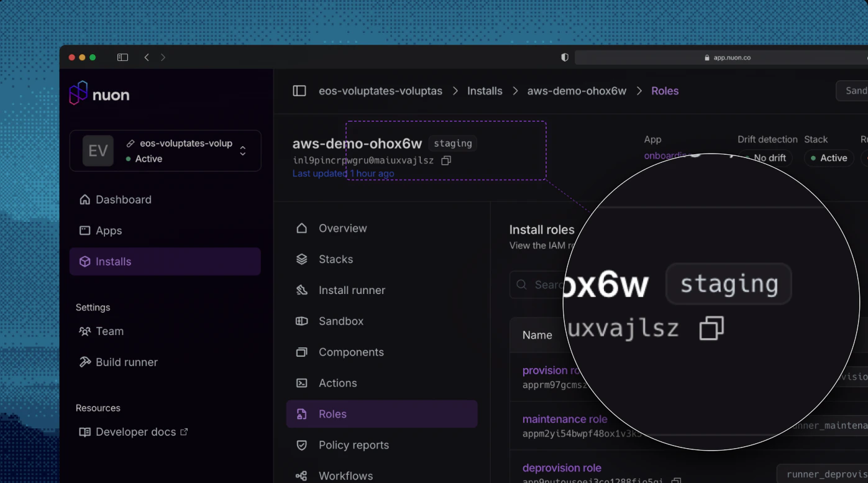Click the browser sidebar toggle icon
This screenshot has height=483, width=868.
point(122,57)
